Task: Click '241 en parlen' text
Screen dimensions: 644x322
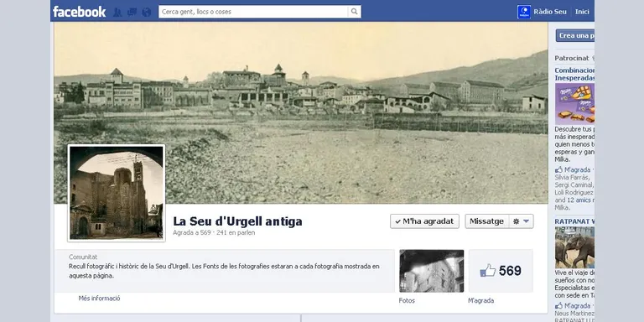Action: tap(236, 232)
